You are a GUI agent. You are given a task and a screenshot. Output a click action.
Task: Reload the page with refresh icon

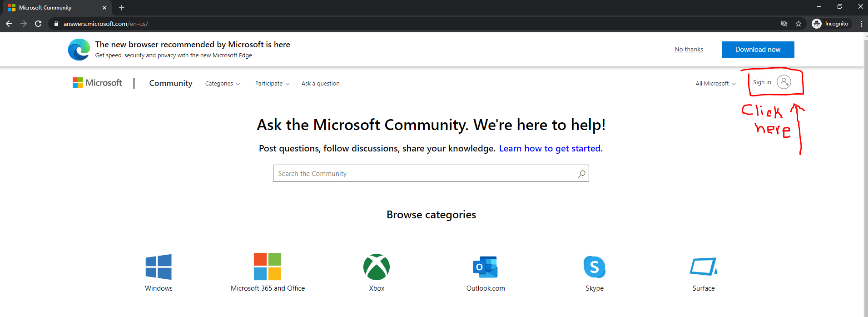point(38,24)
